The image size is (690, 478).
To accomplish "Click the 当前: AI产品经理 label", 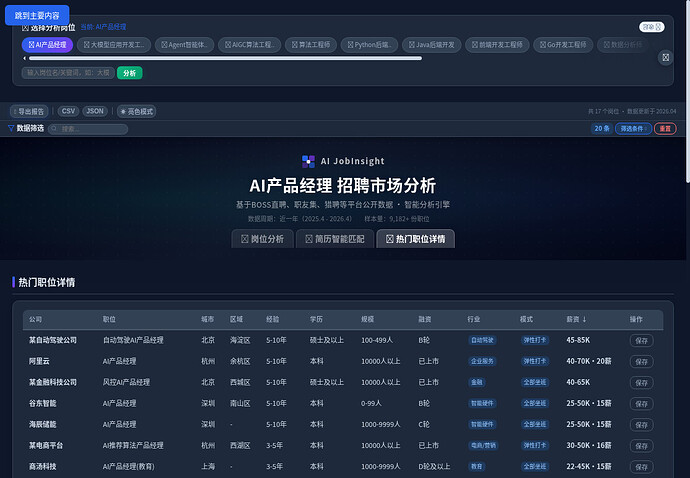I will click(103, 27).
